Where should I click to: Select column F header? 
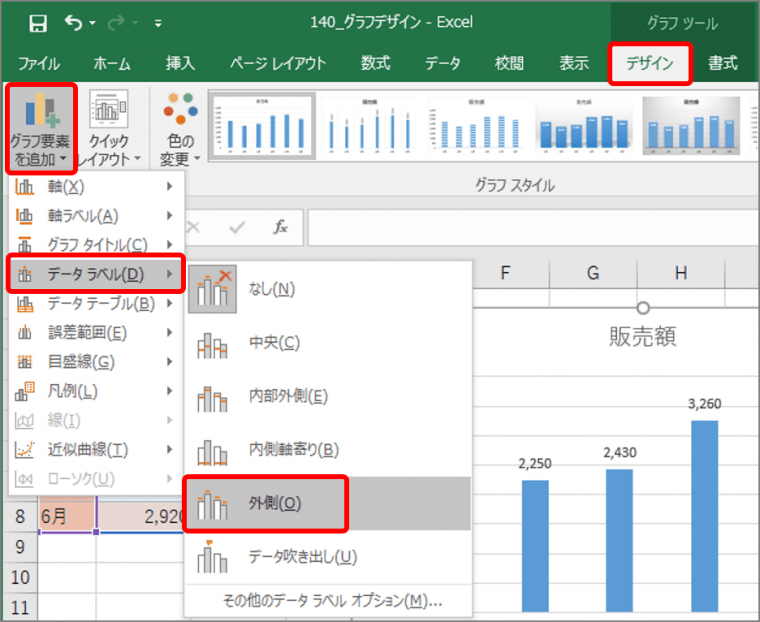pos(506,273)
